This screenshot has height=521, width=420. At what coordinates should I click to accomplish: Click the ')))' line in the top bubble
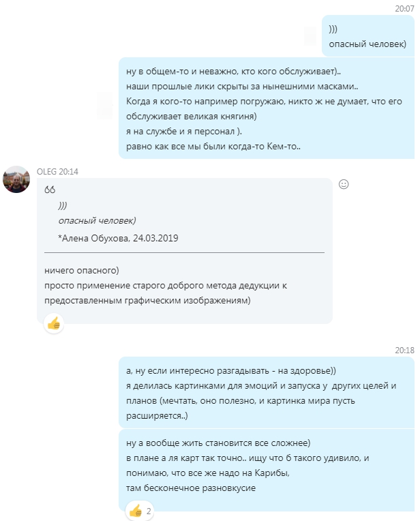333,29
